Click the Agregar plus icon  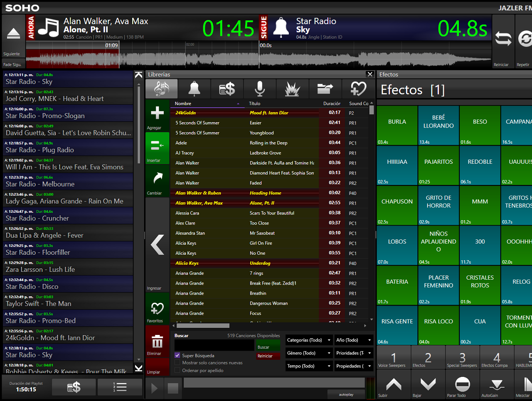[x=157, y=113]
